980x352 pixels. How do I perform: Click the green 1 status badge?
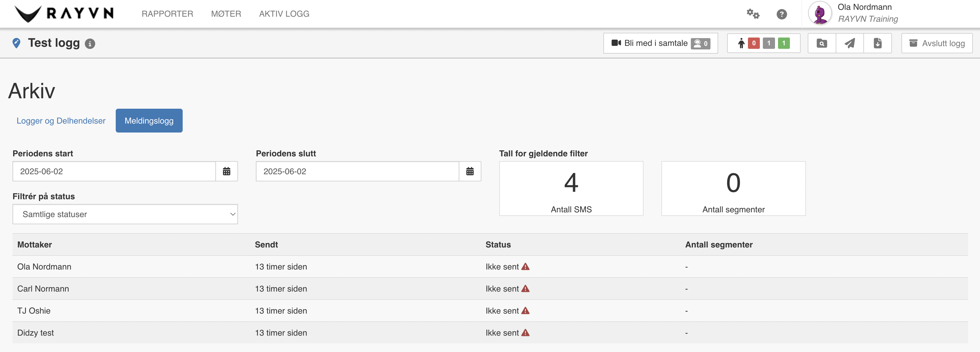click(x=784, y=43)
